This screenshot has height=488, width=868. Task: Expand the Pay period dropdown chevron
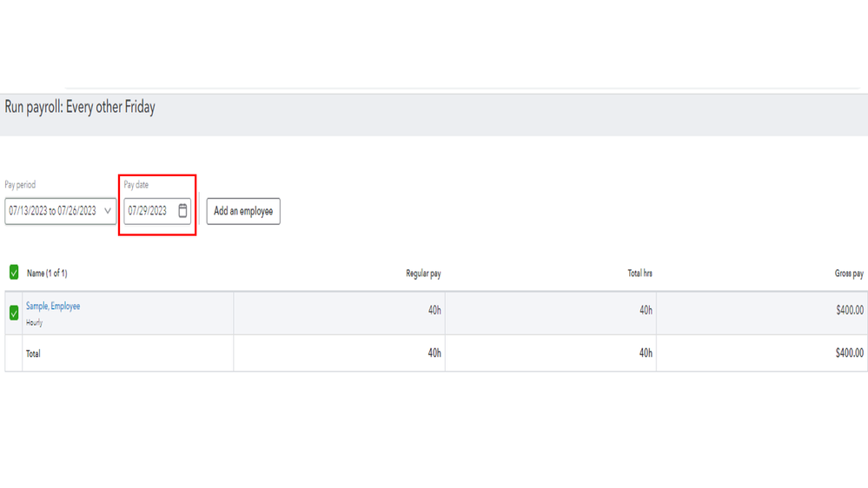tap(108, 211)
